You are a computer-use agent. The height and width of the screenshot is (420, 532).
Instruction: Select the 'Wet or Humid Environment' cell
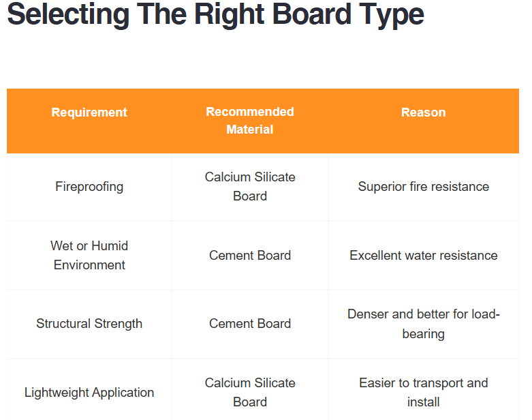coord(89,256)
